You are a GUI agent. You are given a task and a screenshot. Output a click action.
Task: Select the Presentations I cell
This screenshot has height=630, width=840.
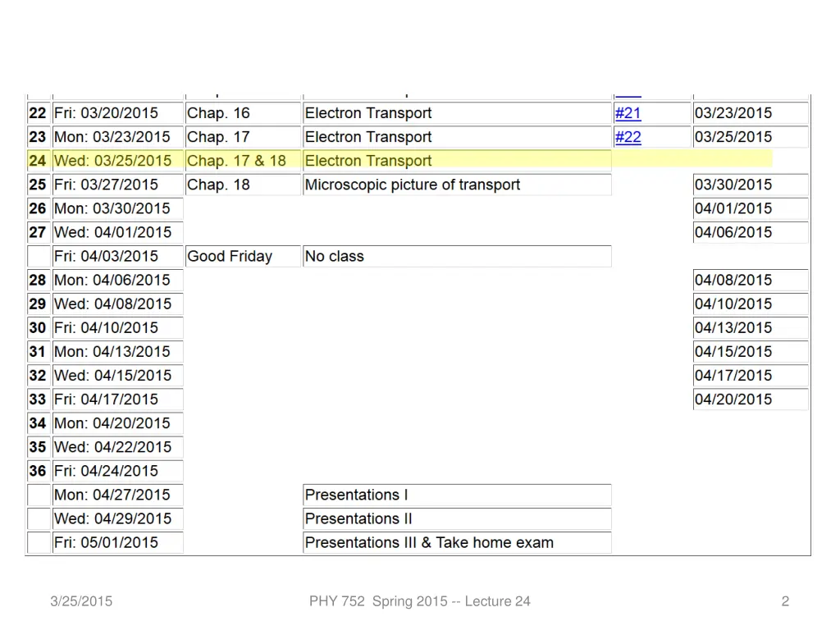coord(457,495)
